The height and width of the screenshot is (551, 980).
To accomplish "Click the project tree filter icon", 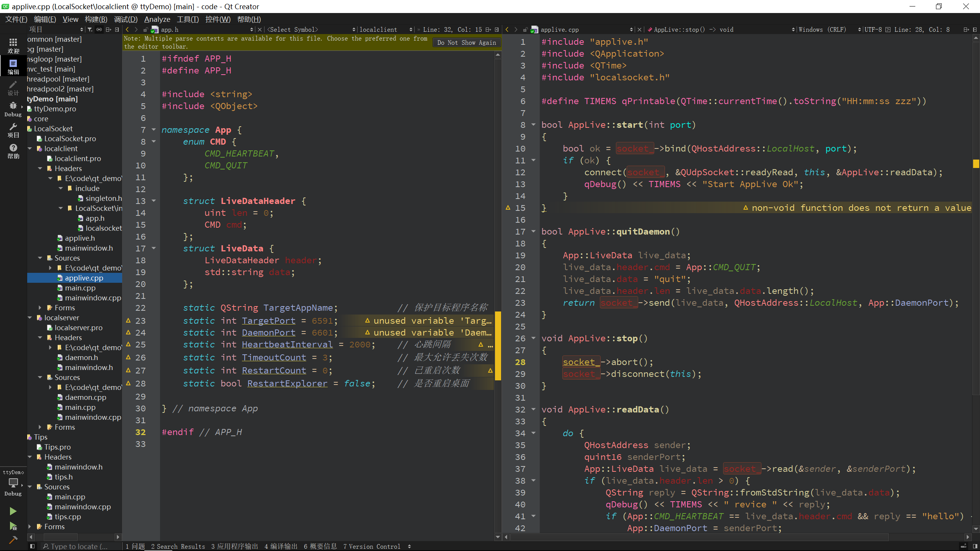I will tap(90, 29).
